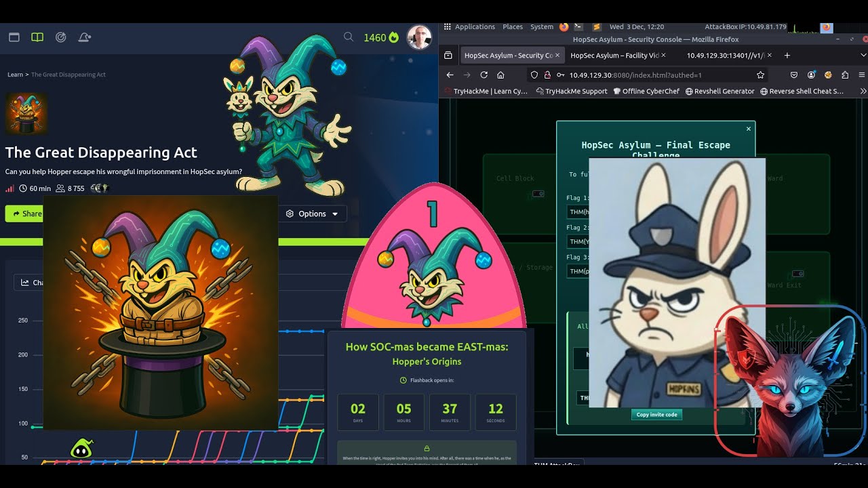Click the small room logo under the breadcrumb
The height and width of the screenshot is (488, 868).
[26, 113]
